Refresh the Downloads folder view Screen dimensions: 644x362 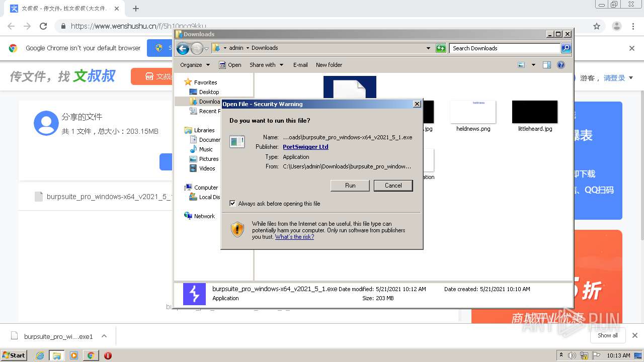[x=441, y=48]
